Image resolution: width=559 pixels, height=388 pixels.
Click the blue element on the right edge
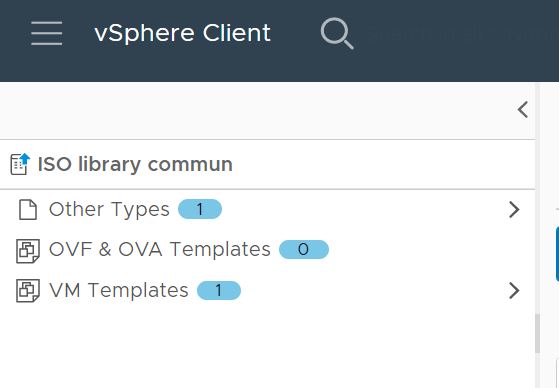click(557, 254)
